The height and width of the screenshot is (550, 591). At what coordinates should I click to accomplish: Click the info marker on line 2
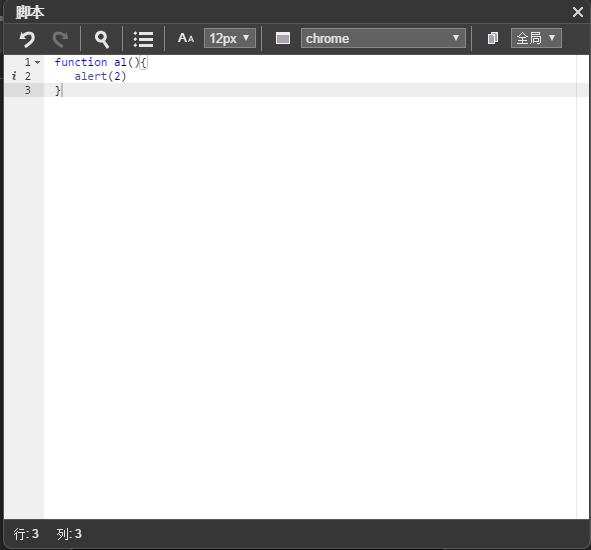point(14,76)
